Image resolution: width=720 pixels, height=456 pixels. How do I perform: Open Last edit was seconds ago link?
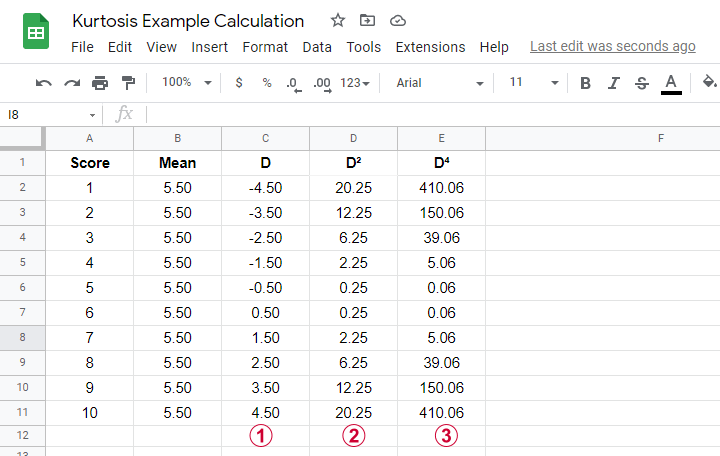pyautogui.click(x=613, y=46)
